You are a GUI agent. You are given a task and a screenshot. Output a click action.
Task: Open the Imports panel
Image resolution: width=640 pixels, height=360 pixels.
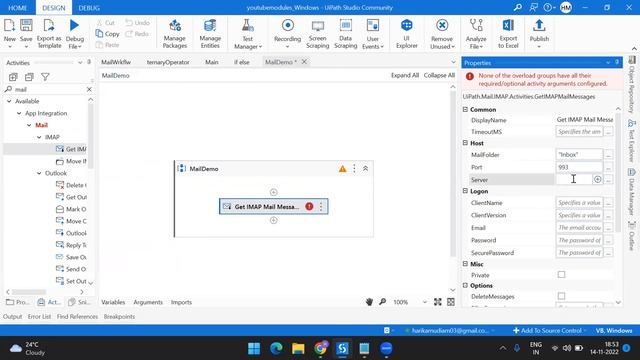coord(181,302)
